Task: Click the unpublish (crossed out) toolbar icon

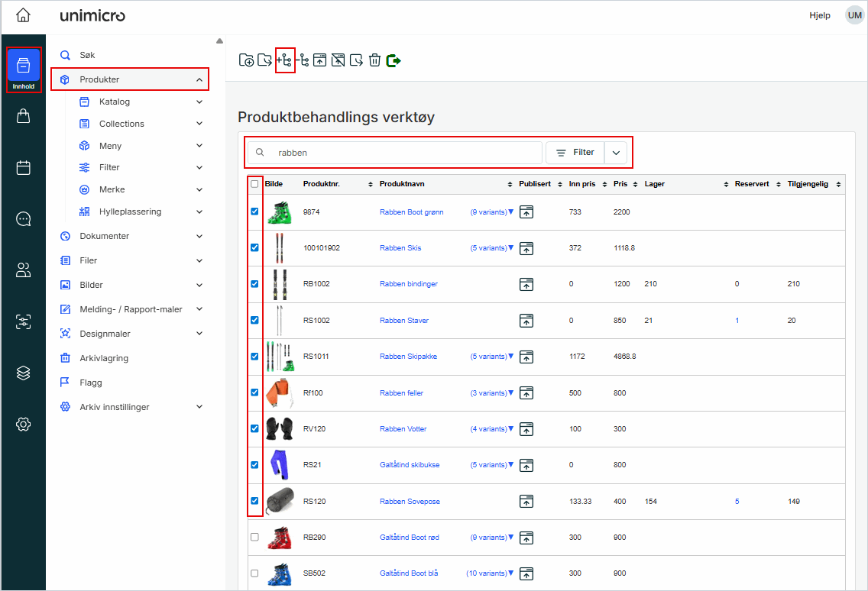Action: [x=338, y=60]
